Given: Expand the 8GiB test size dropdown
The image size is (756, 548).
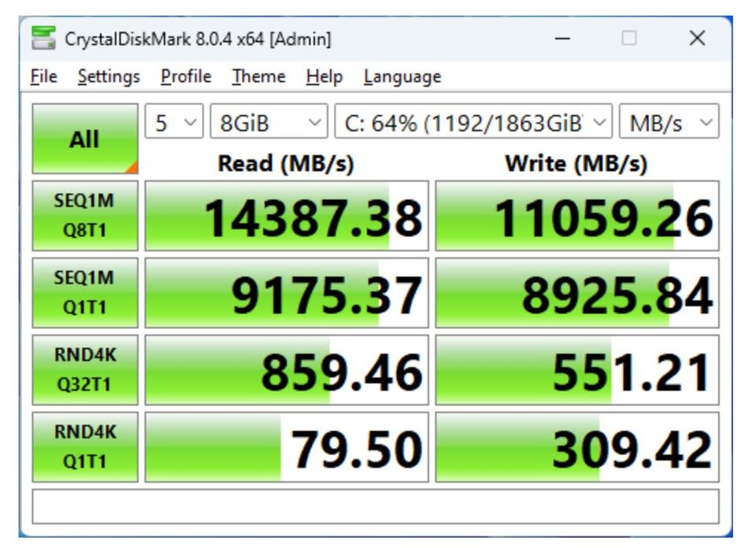Looking at the screenshot, I should click(x=269, y=121).
